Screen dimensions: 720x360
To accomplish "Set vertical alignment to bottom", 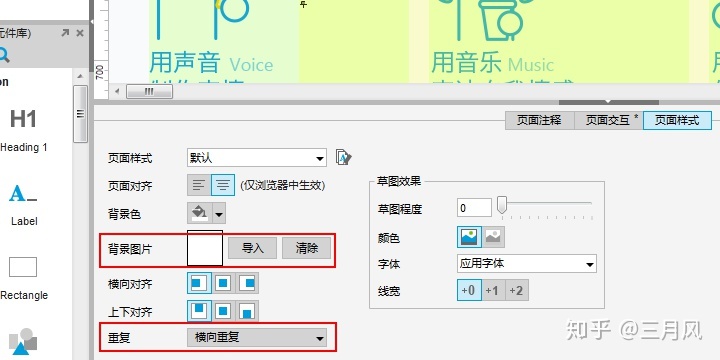I will coord(247,311).
